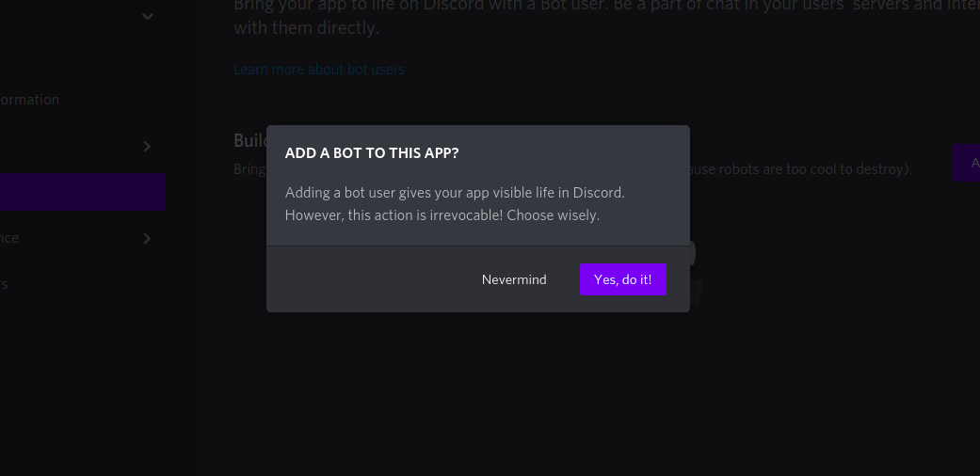Click the partially hidden "Build" section heading
The image size is (980, 476).
pyautogui.click(x=250, y=140)
